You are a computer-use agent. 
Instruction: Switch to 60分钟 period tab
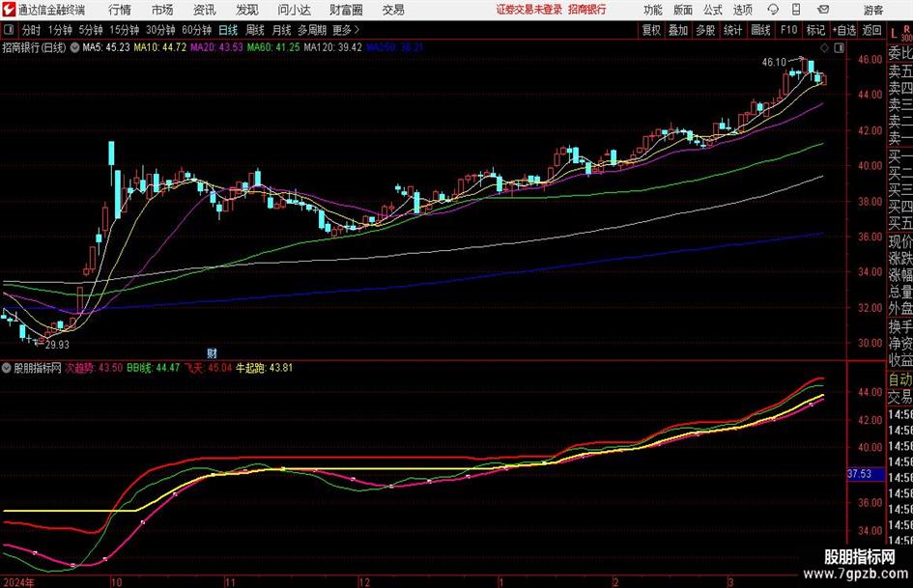196,30
